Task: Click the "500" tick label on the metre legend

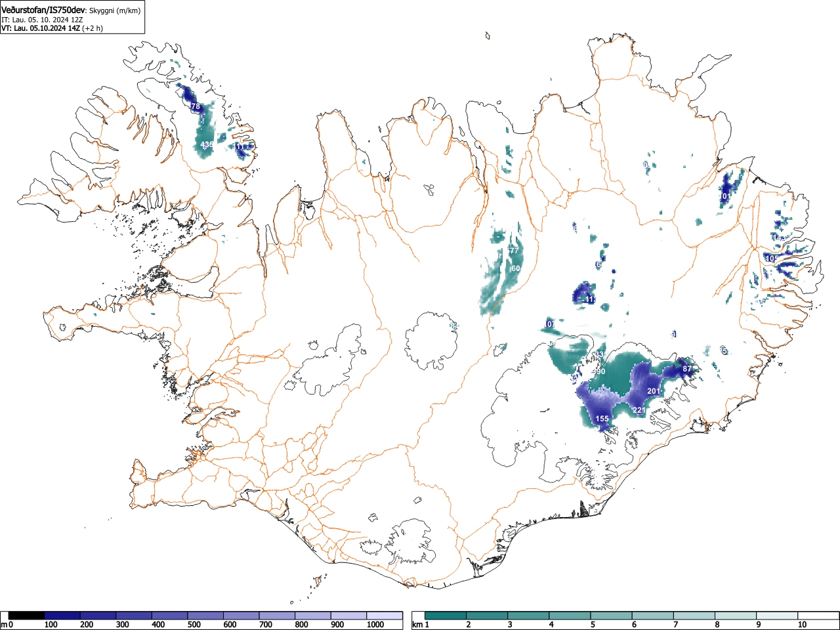Action: point(194,625)
